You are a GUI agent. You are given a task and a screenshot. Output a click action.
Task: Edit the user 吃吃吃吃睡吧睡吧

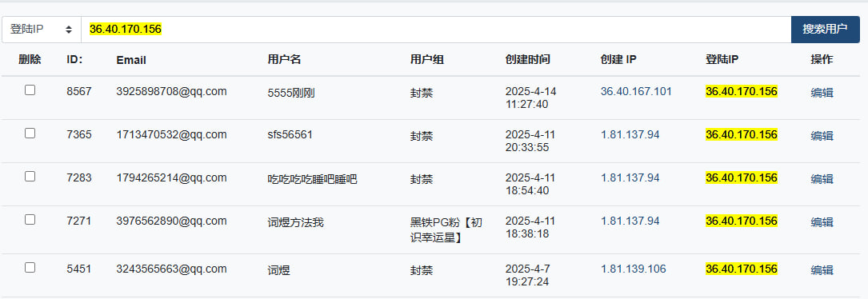point(822,179)
